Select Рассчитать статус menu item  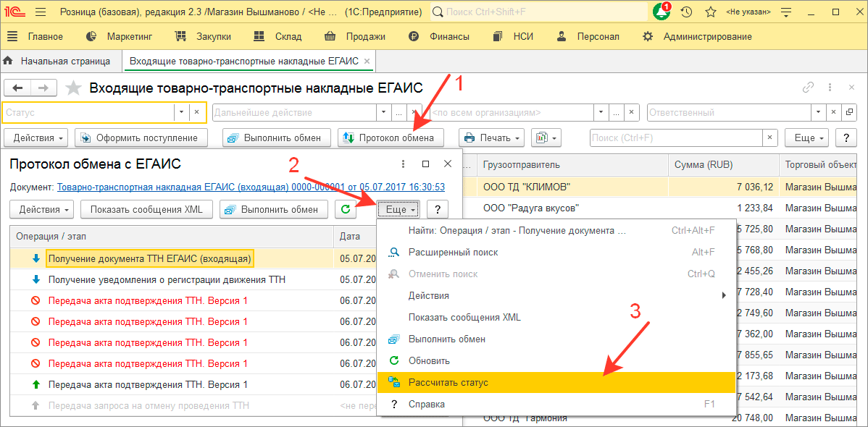pos(556,382)
